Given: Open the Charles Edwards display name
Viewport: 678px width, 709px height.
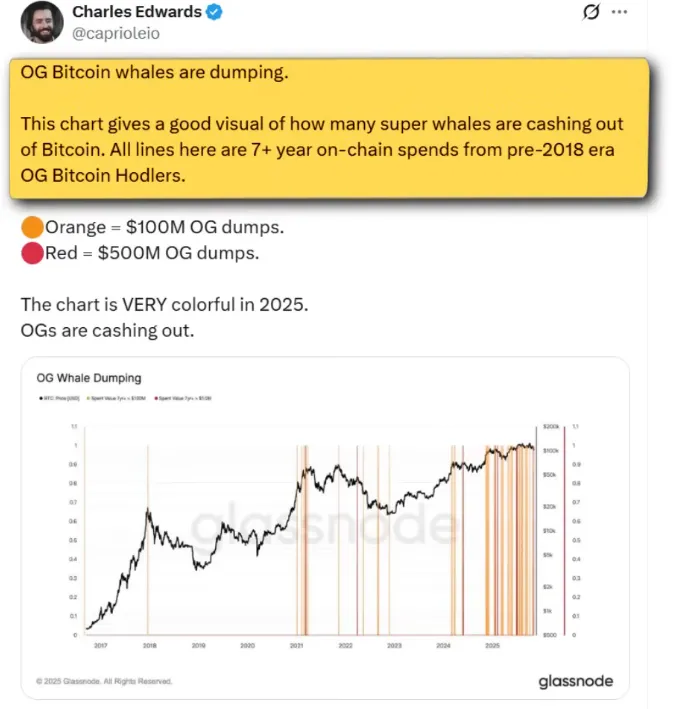Looking at the screenshot, I should point(138,13).
